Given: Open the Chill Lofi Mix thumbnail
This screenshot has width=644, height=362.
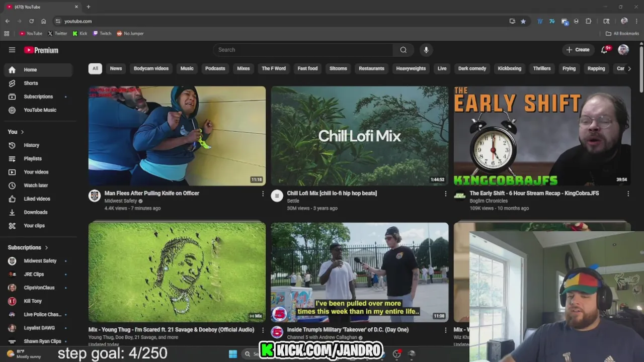Looking at the screenshot, I should (360, 136).
